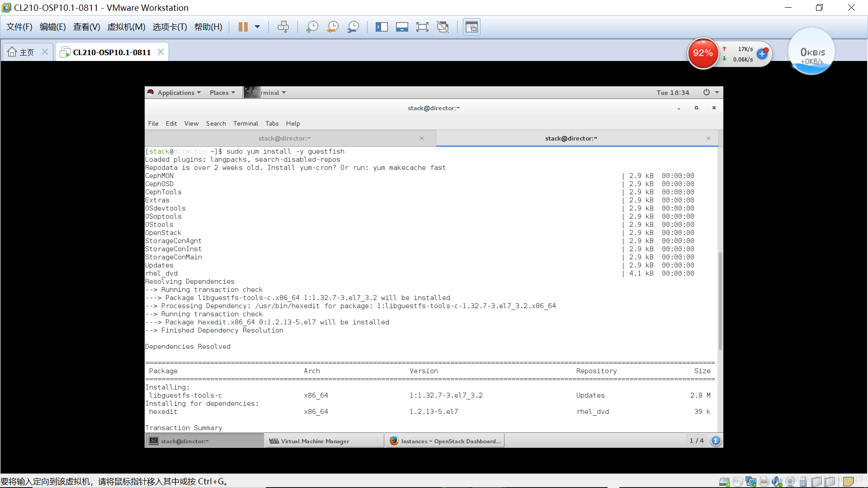
Task: Open the clock showing Tue 18:34
Action: pos(673,93)
